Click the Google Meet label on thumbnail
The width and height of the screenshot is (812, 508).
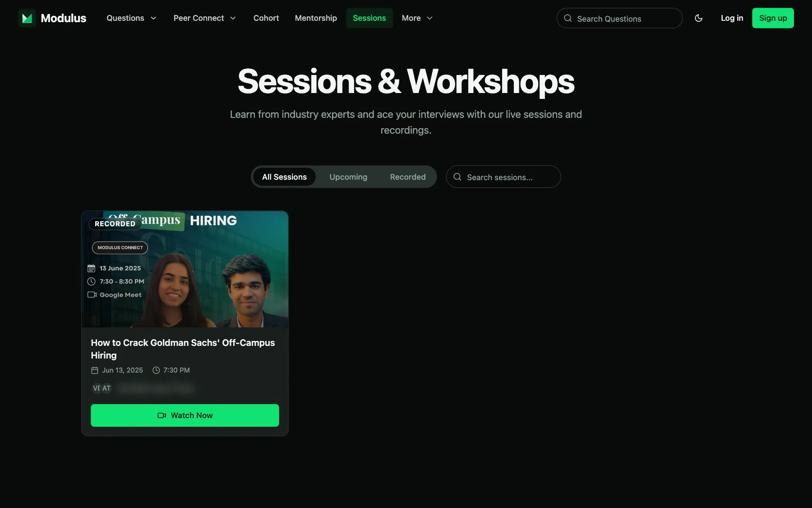[120, 295]
